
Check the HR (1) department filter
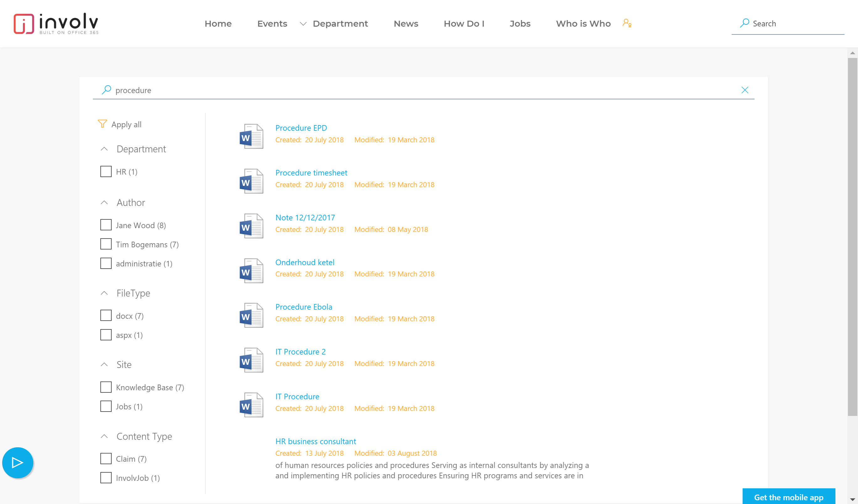coord(106,171)
